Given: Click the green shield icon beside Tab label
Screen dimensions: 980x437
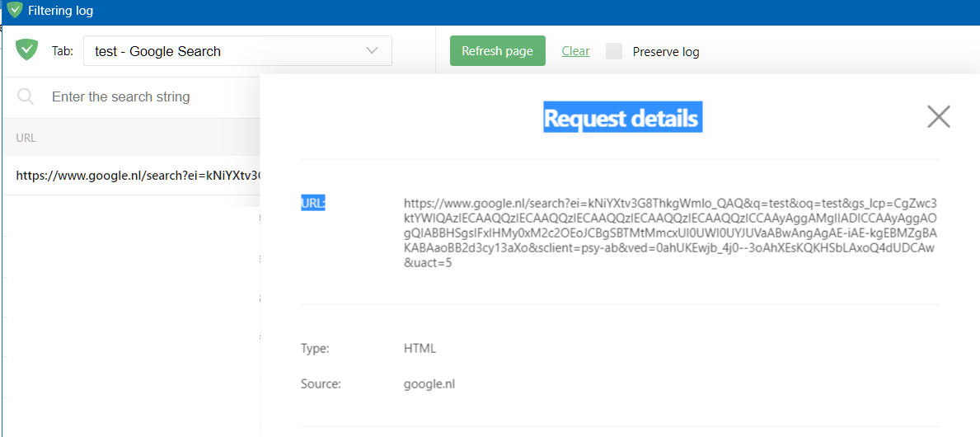Looking at the screenshot, I should point(27,50).
